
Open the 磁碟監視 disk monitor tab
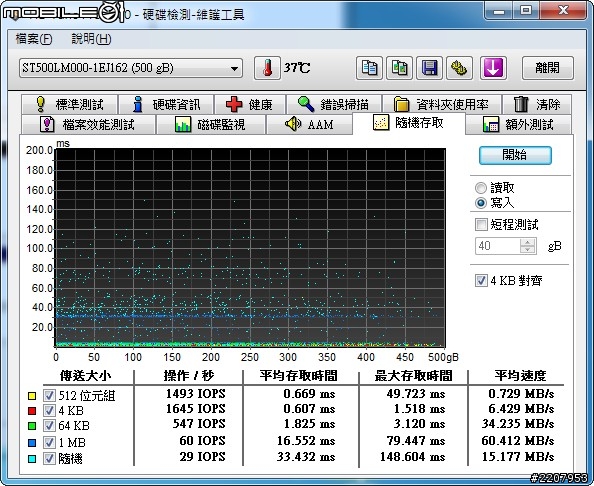click(211, 124)
